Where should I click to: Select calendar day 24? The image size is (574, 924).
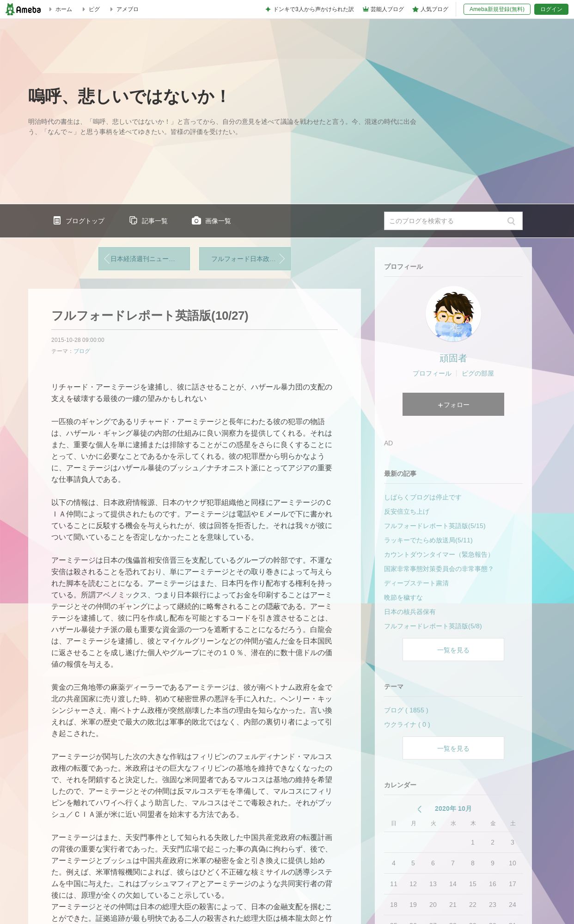(513, 905)
